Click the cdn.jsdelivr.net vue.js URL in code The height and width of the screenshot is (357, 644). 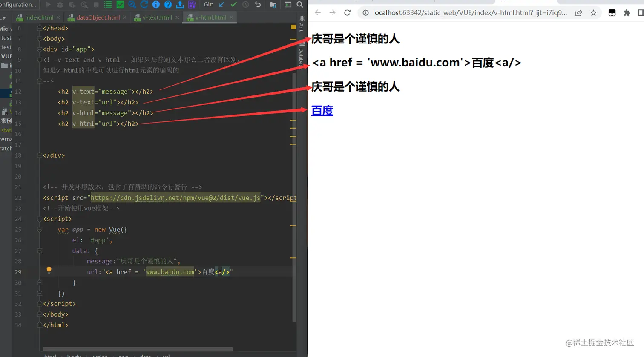tap(175, 198)
